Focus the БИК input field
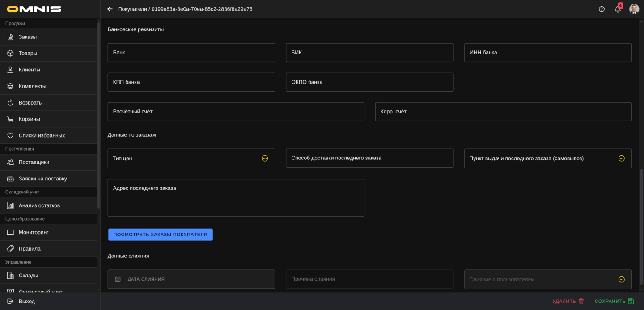The height and width of the screenshot is (310, 644). coord(369,53)
